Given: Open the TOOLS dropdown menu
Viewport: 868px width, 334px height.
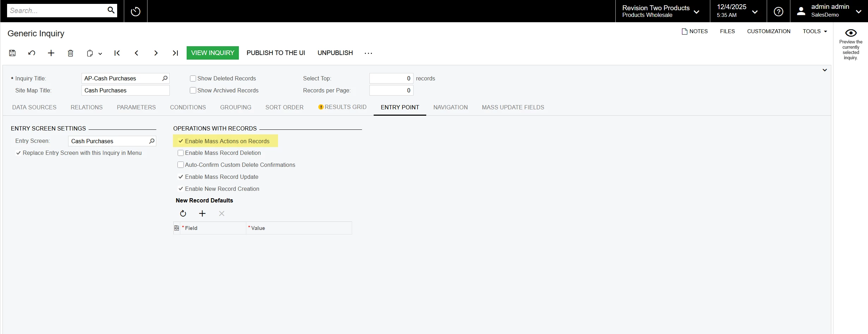Looking at the screenshot, I should pyautogui.click(x=815, y=31).
